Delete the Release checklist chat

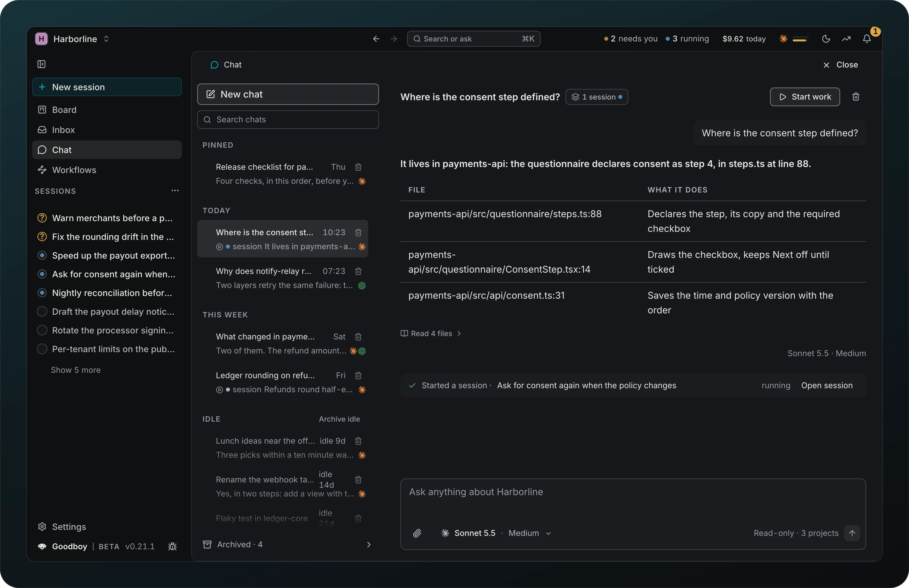coord(358,167)
